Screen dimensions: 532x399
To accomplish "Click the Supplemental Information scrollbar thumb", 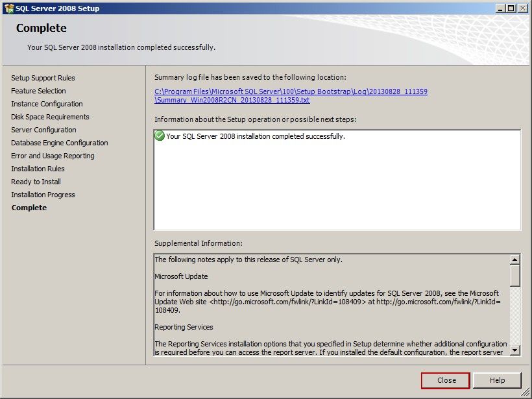I will (514, 276).
